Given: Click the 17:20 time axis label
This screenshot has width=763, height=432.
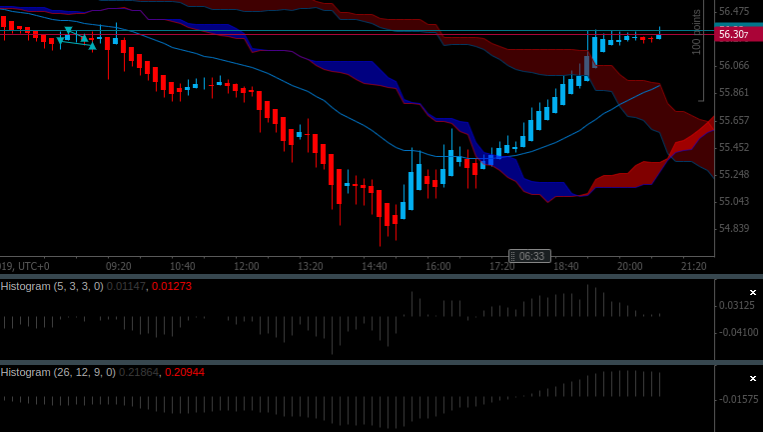Looking at the screenshot, I should coord(502,266).
